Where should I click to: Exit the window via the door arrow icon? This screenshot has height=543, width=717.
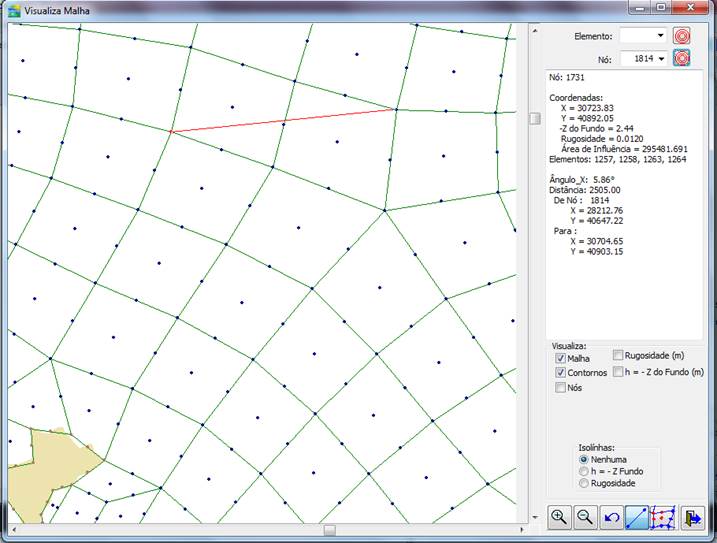click(x=693, y=517)
